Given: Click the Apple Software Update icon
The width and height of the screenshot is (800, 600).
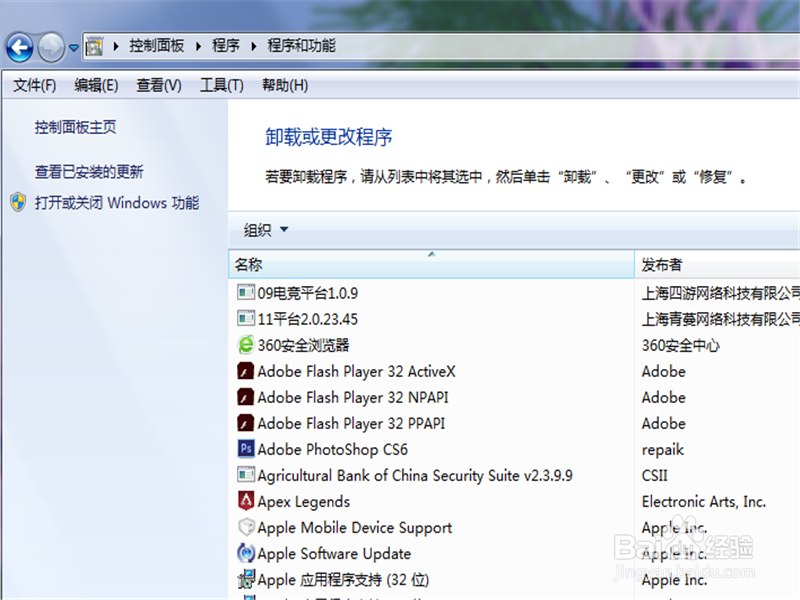Looking at the screenshot, I should coord(246,553).
